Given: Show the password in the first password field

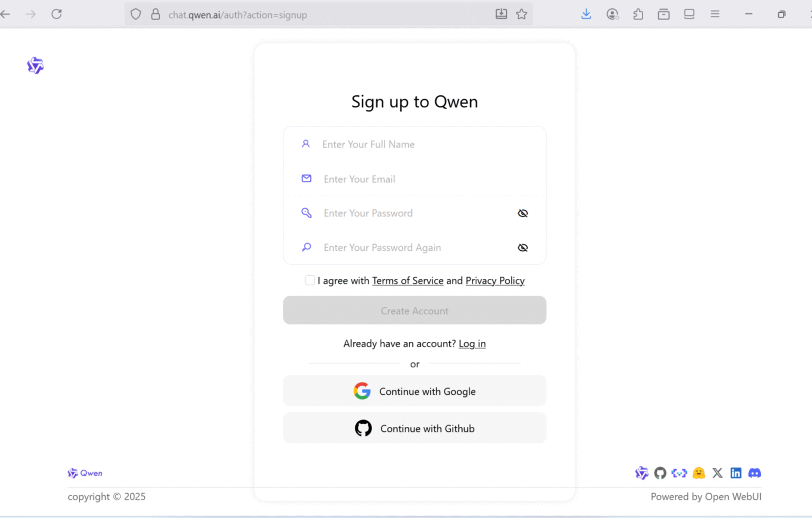Looking at the screenshot, I should (x=522, y=213).
